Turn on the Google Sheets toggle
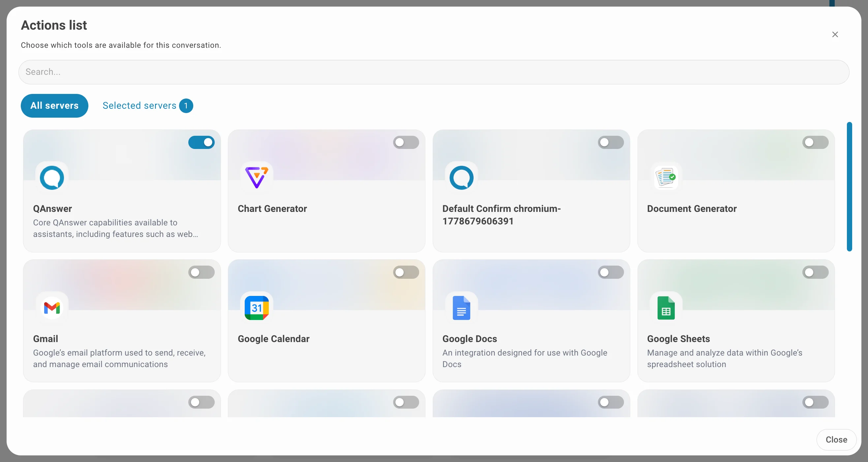The width and height of the screenshot is (868, 462). [x=815, y=272]
